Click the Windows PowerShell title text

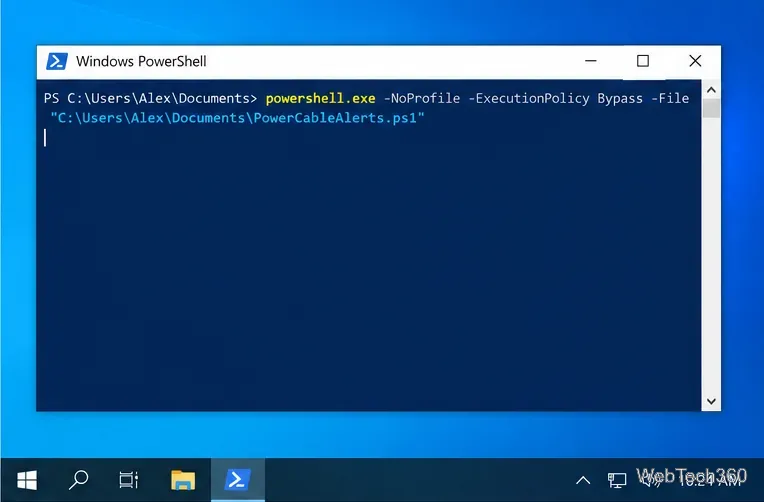[x=141, y=61]
